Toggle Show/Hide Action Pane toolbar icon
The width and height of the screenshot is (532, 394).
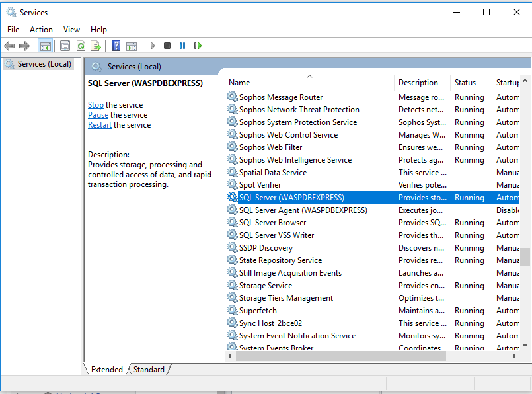pyautogui.click(x=132, y=46)
